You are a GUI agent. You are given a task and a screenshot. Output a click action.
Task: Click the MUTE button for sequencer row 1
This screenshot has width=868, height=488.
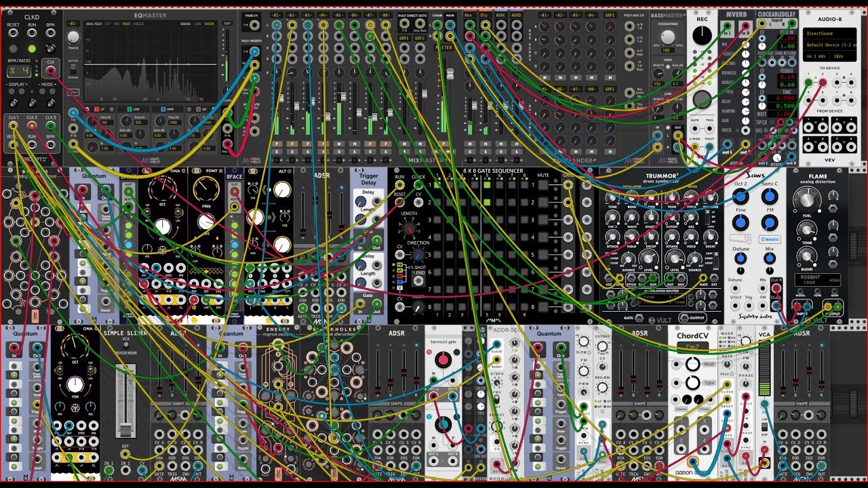(x=543, y=184)
